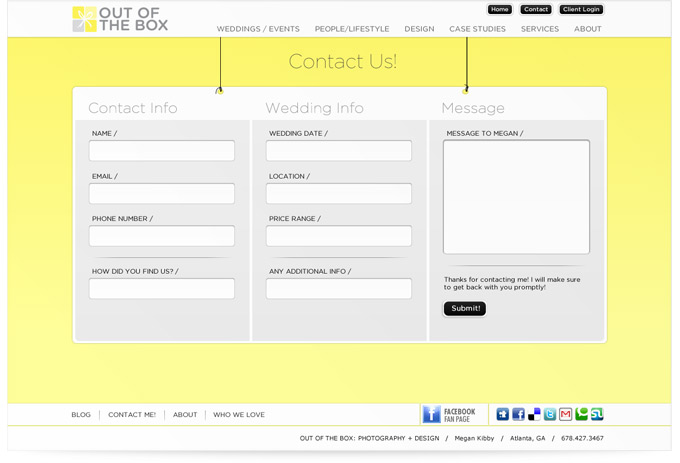Click the Client Login button
Image resolution: width=680 pixels, height=463 pixels.
coord(581,10)
